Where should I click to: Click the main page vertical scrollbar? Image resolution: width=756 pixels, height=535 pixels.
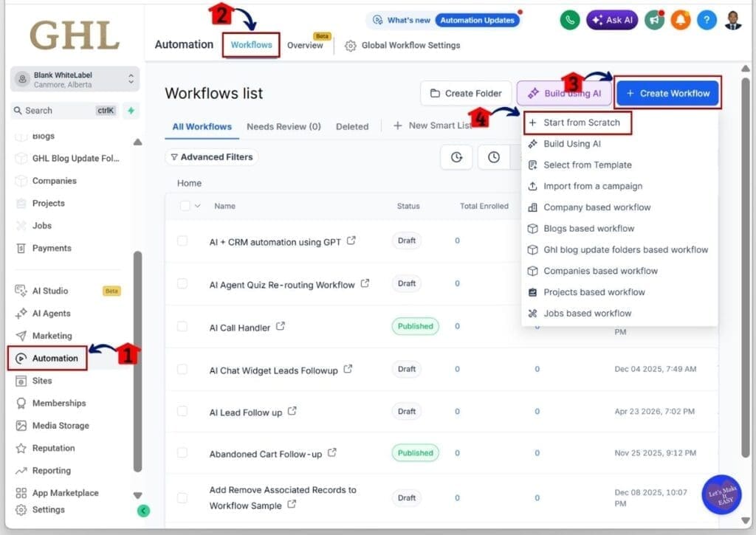coord(746,267)
